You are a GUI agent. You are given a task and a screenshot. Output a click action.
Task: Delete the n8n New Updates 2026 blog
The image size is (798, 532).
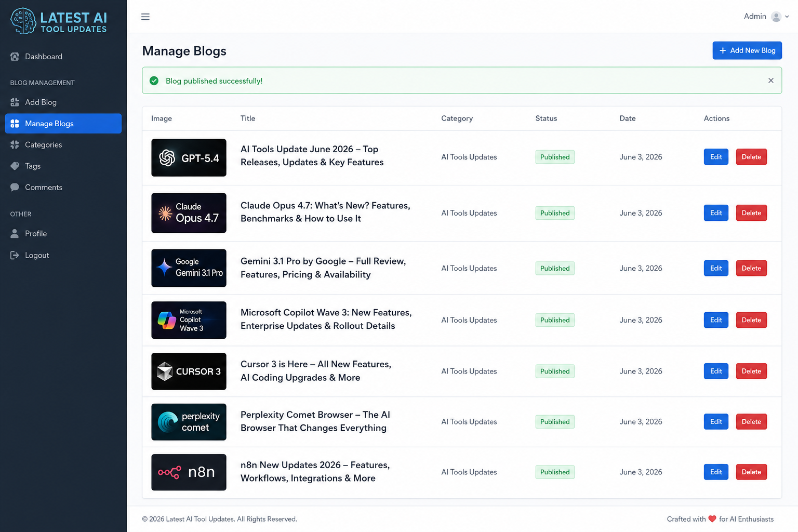click(751, 472)
